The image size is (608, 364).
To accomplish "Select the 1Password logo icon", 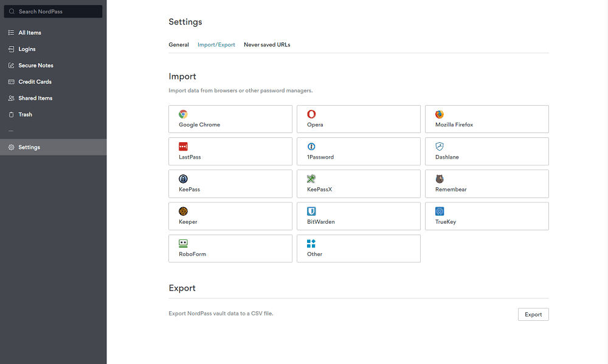I will coord(311,146).
